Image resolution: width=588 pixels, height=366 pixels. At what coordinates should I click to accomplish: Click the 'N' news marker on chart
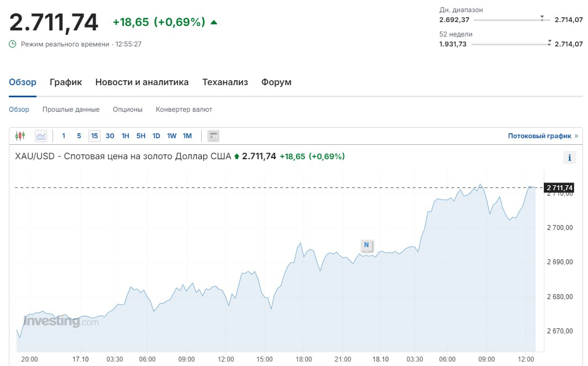click(366, 244)
